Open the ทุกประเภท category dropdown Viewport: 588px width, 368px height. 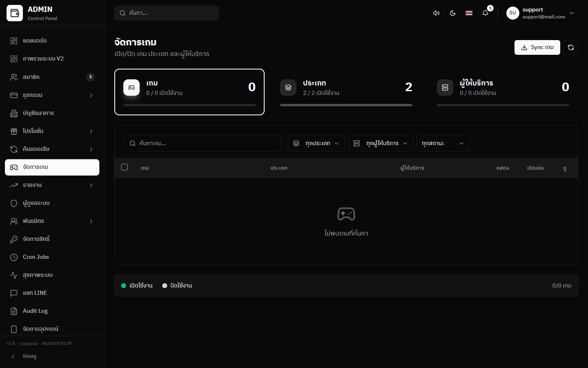(316, 144)
